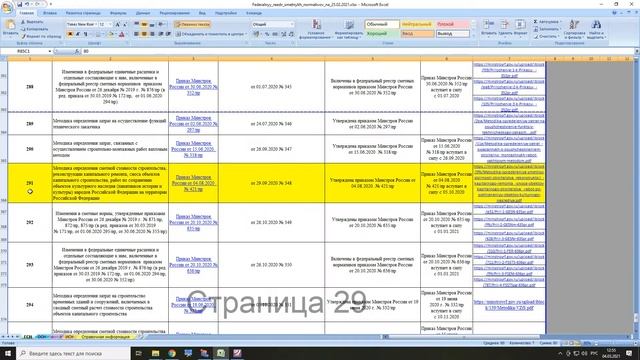Open the Формат cells menu
The height and width of the screenshot is (360, 640).
pos(520,28)
